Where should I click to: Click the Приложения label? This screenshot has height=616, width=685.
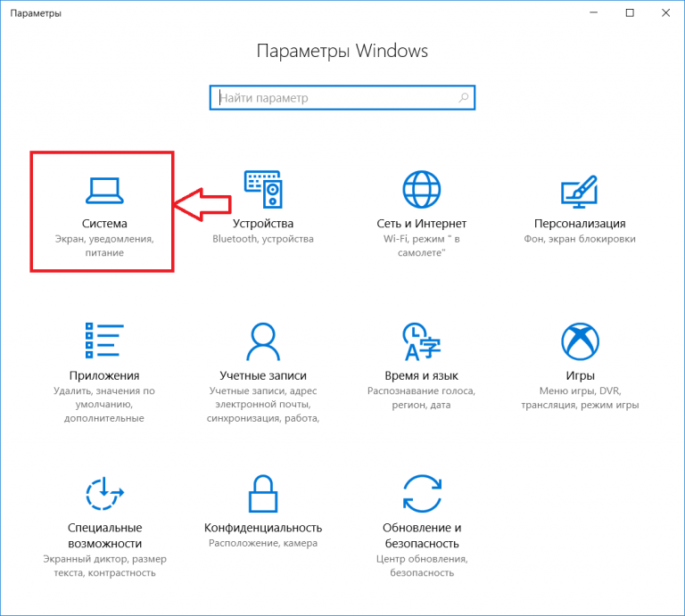(x=104, y=375)
